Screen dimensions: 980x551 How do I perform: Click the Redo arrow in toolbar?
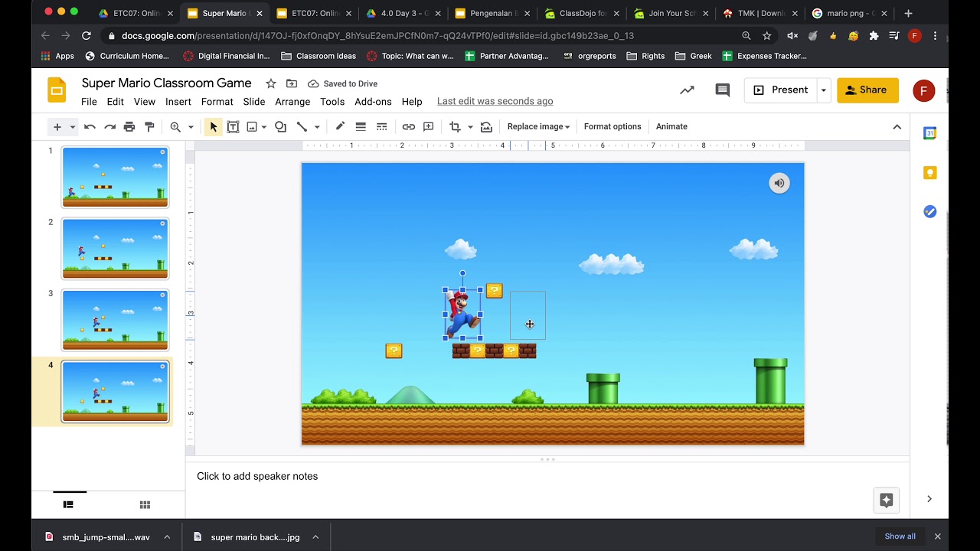109,127
